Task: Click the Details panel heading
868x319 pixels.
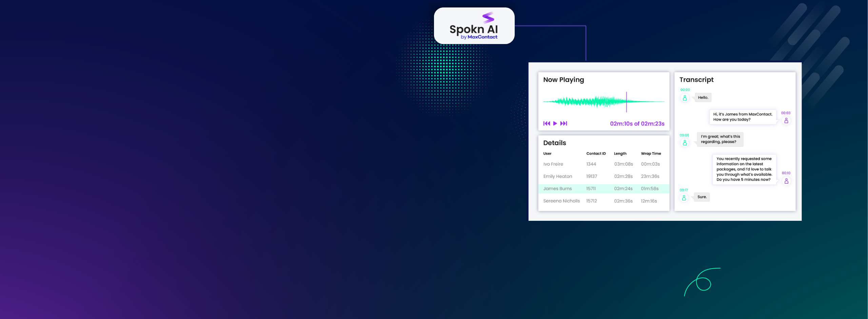Action: (x=555, y=143)
